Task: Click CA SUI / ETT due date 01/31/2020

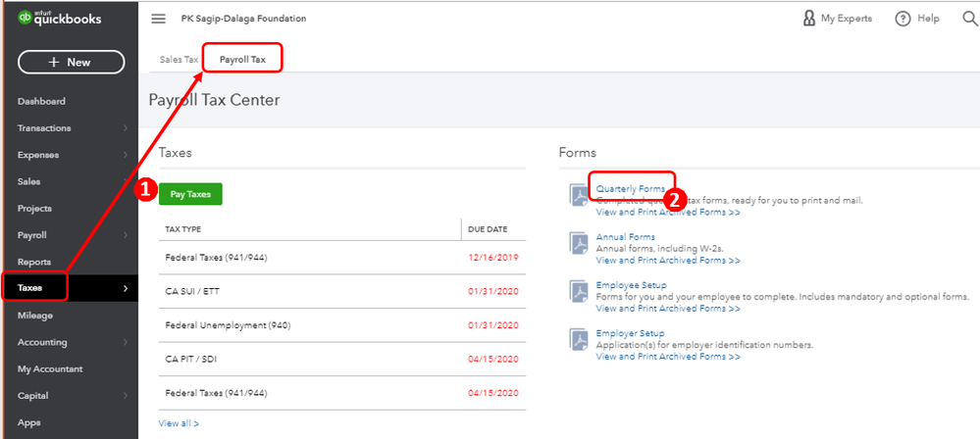Action: (x=493, y=292)
